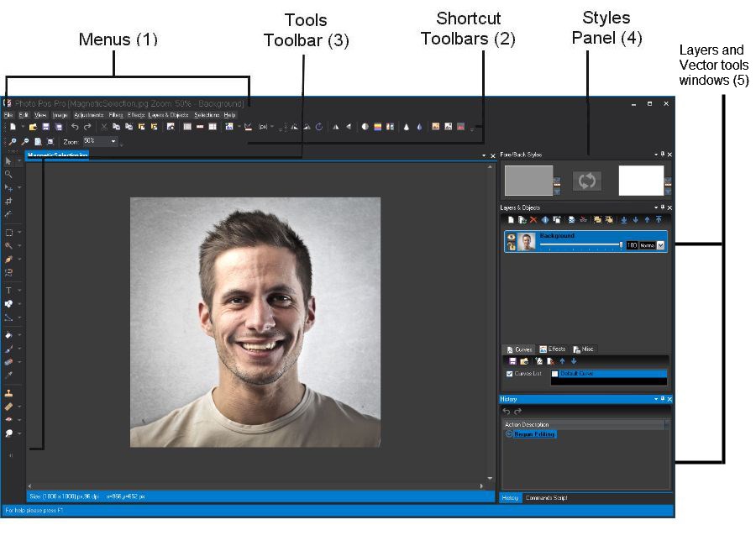Viewport: 756px width, 546px height.
Task: Create a new layer in Layers & Objects
Action: 511,221
